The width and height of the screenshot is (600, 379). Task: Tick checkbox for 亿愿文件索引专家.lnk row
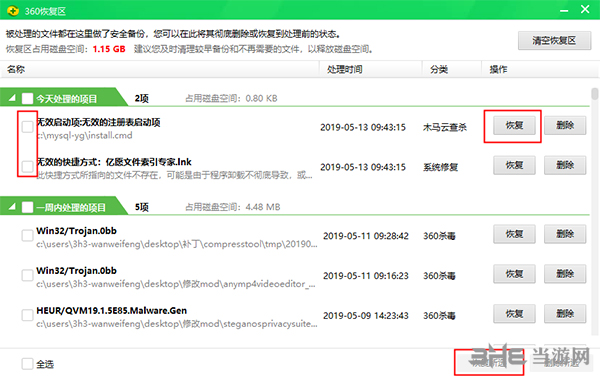coord(28,167)
